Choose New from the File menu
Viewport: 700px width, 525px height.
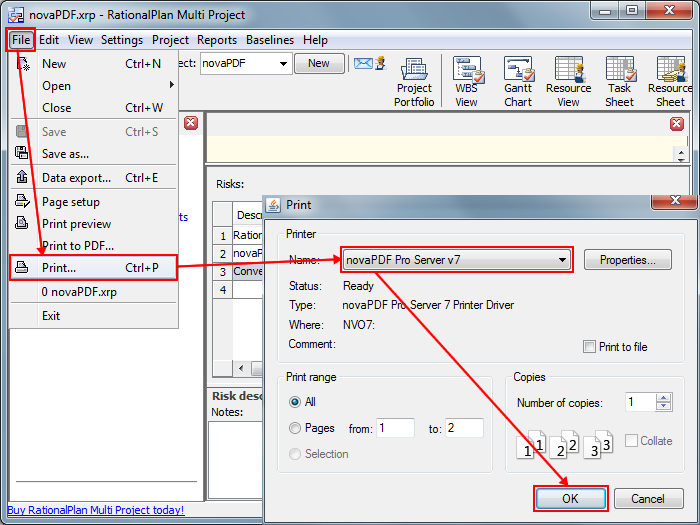[x=94, y=64]
